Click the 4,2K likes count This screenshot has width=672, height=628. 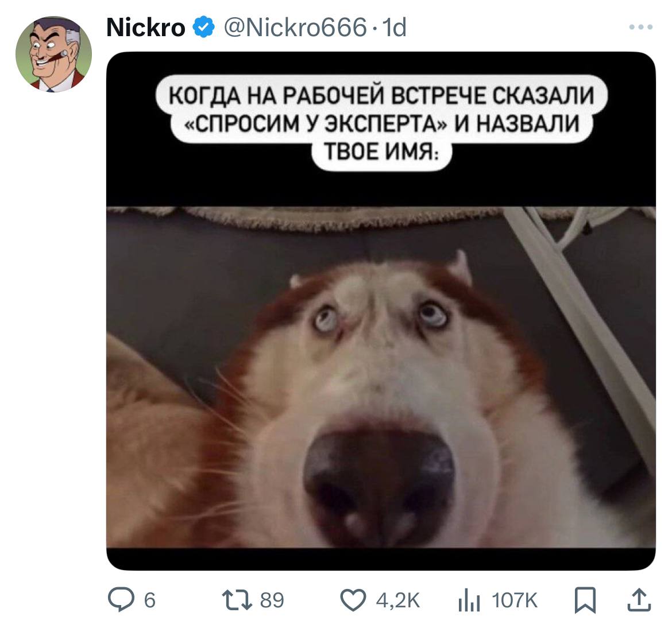click(x=397, y=600)
